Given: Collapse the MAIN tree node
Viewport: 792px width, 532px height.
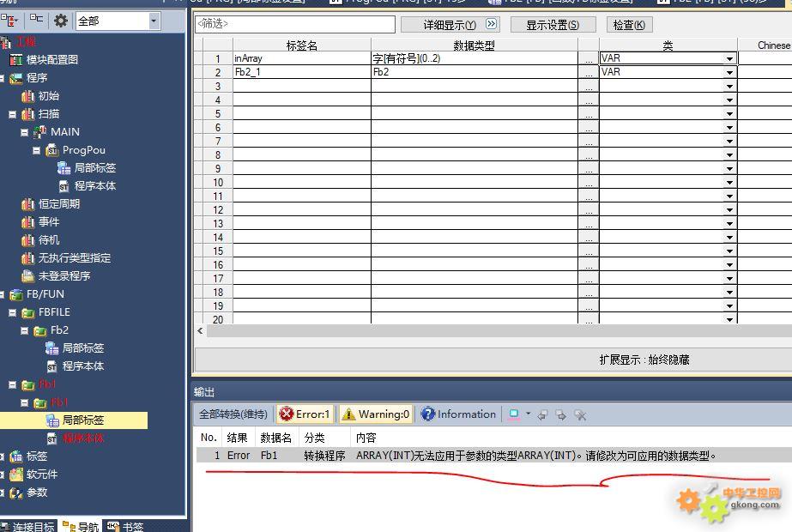Looking at the screenshot, I should coord(25,132).
